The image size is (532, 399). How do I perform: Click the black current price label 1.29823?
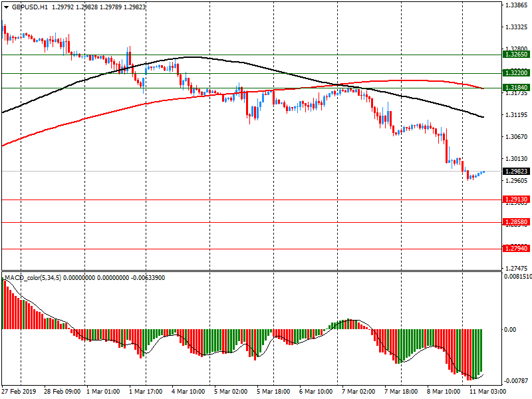[517, 172]
